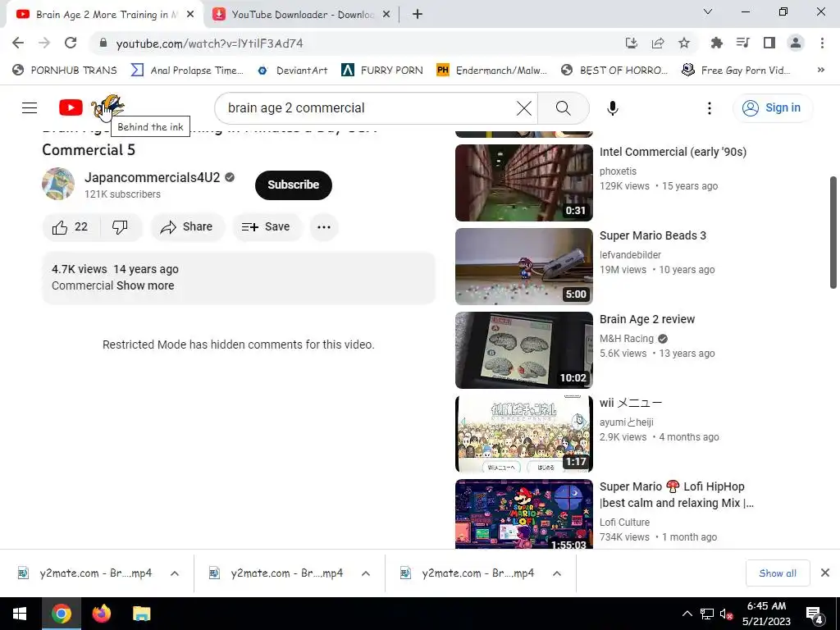The image size is (840, 630).
Task: Clear the search box with X
Action: (524, 108)
